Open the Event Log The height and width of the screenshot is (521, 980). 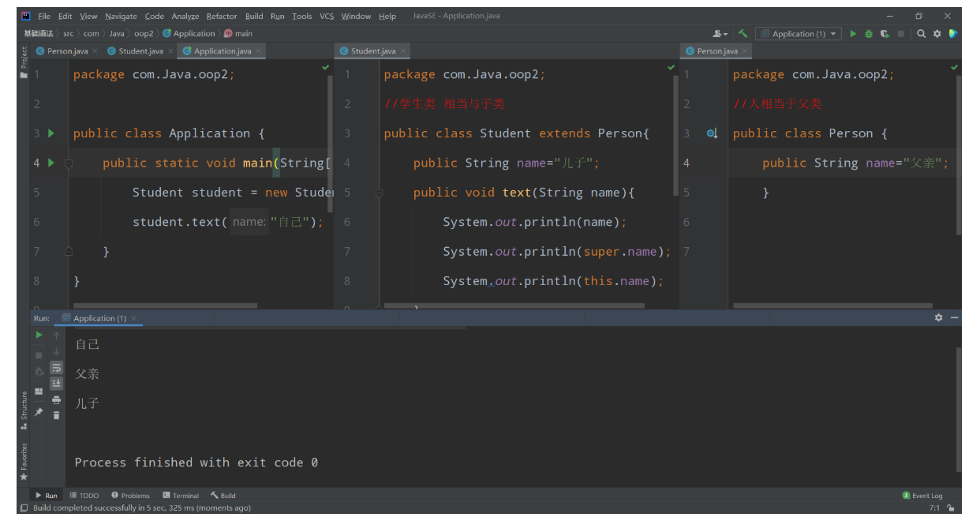pyautogui.click(x=922, y=496)
